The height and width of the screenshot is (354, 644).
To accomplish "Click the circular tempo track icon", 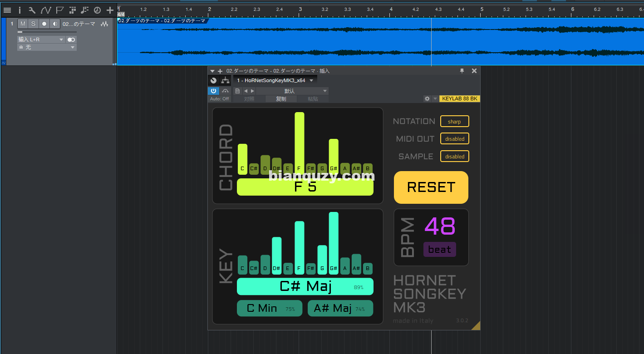I will pyautogui.click(x=97, y=10).
